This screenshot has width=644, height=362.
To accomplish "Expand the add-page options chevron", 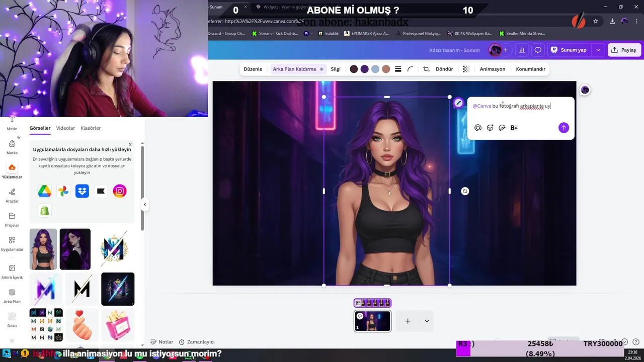I will point(427,321).
